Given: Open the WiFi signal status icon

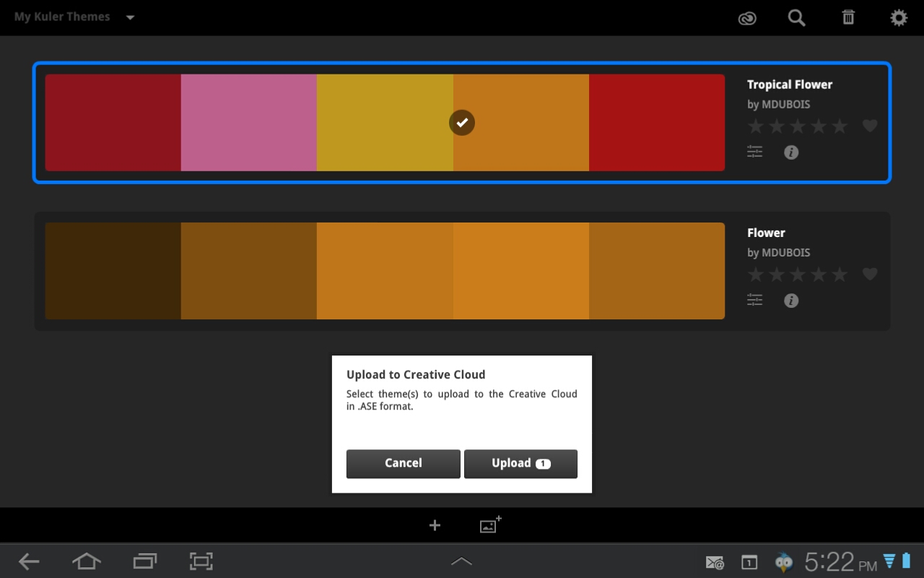Looking at the screenshot, I should (889, 561).
